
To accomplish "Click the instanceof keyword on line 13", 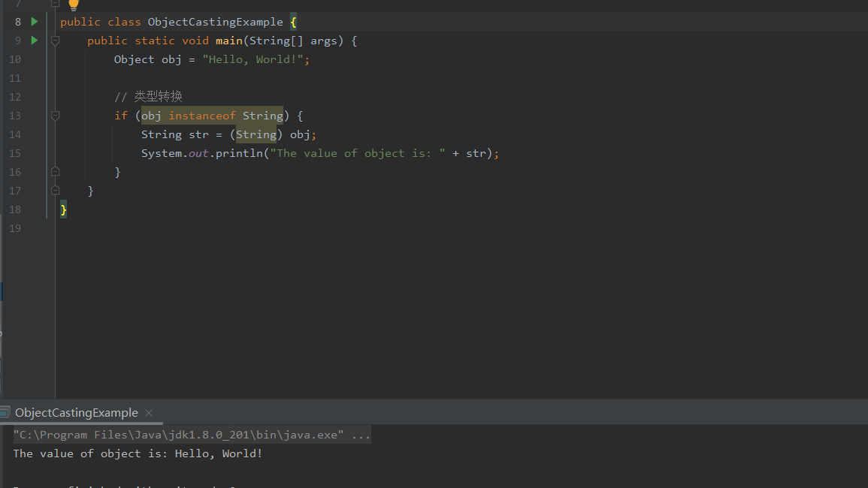I will click(202, 116).
